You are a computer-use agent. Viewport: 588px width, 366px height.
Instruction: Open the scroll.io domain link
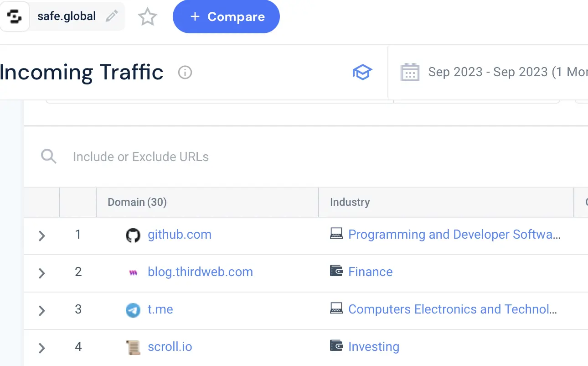point(170,347)
